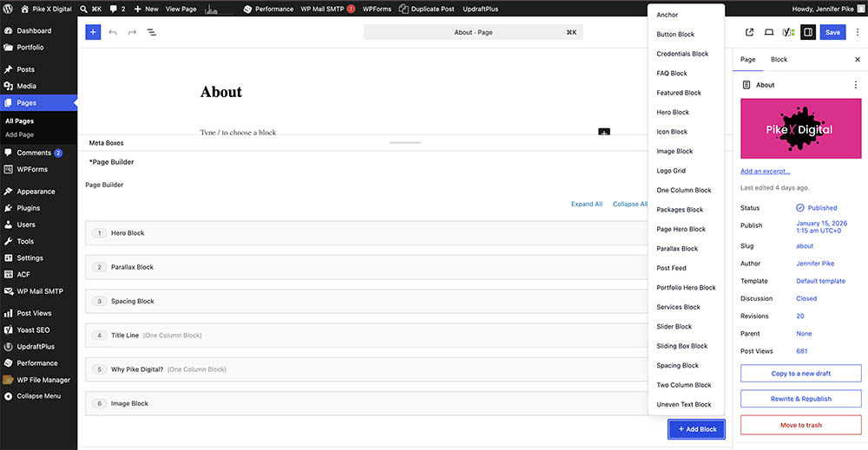Select the Meta Boxes resize handle
This screenshot has height=450, width=868.
[x=405, y=142]
